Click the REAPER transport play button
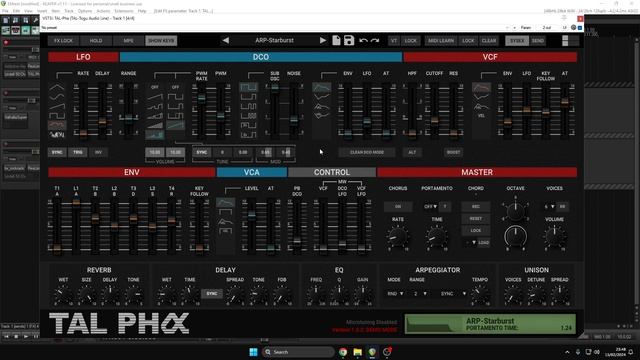The image size is (640, 360). point(26,336)
